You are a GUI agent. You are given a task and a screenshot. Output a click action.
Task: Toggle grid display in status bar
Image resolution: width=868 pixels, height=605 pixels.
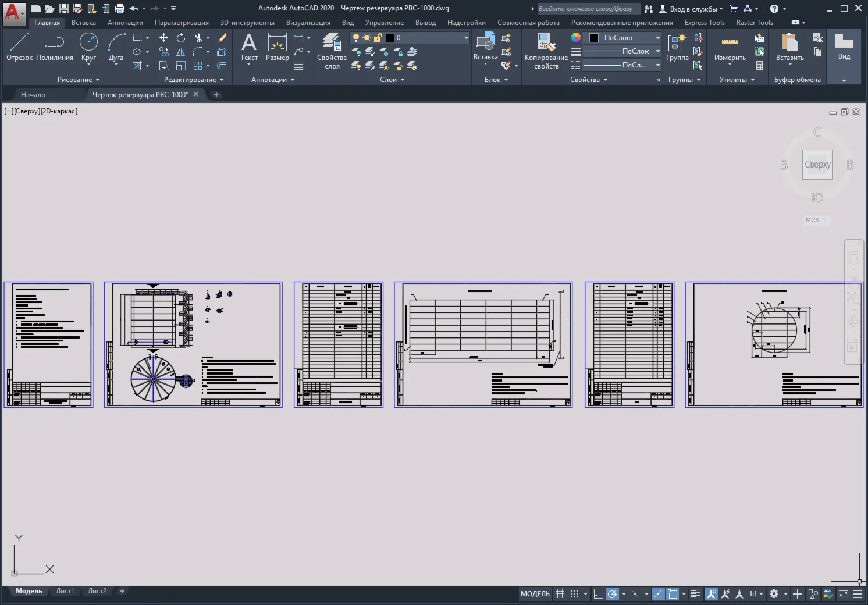tap(560, 594)
